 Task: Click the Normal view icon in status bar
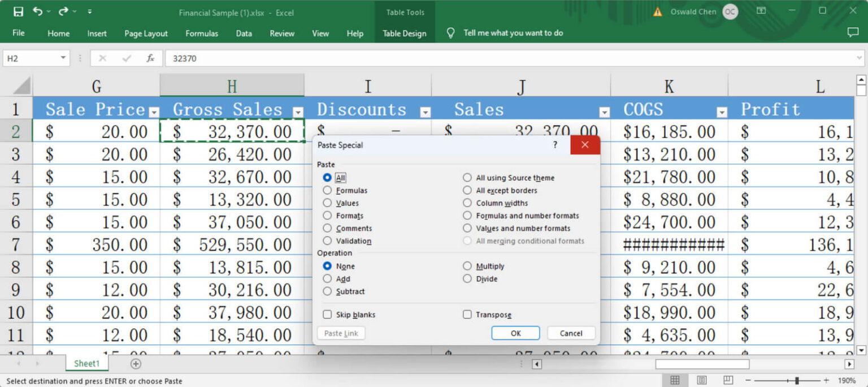pyautogui.click(x=676, y=380)
